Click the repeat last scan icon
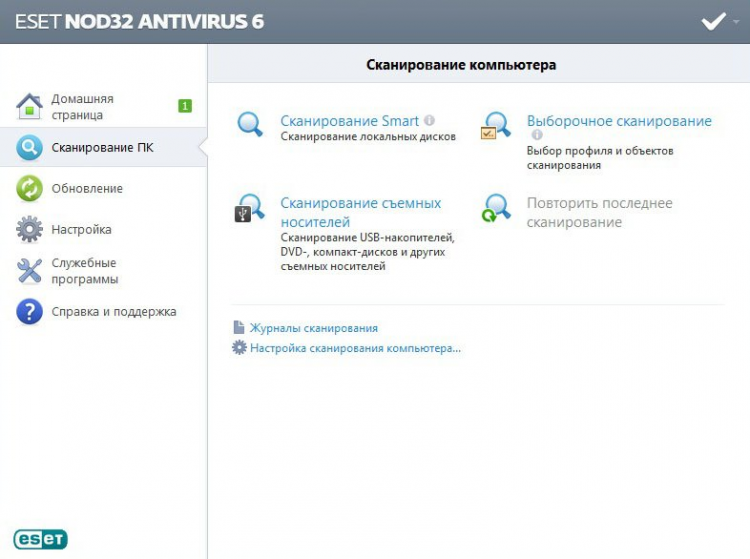The image size is (750, 559). [x=496, y=208]
